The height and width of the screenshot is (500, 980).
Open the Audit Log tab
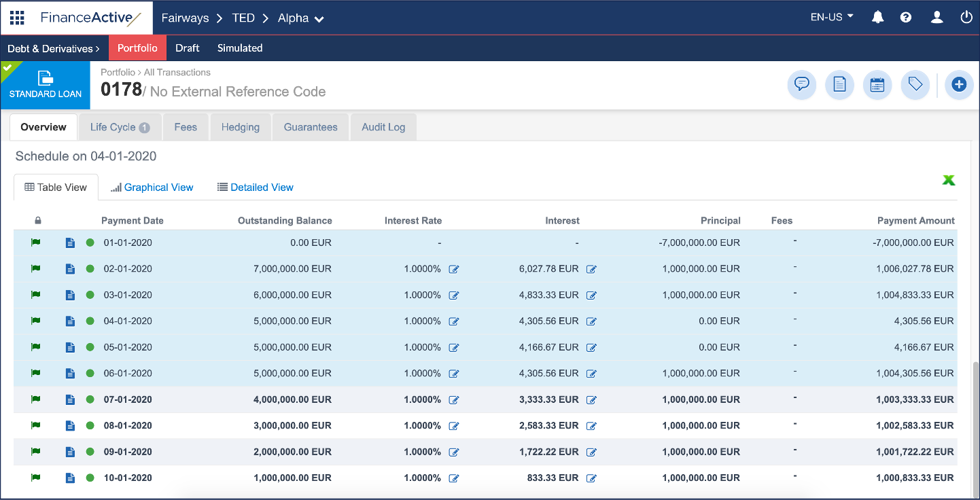tap(383, 127)
